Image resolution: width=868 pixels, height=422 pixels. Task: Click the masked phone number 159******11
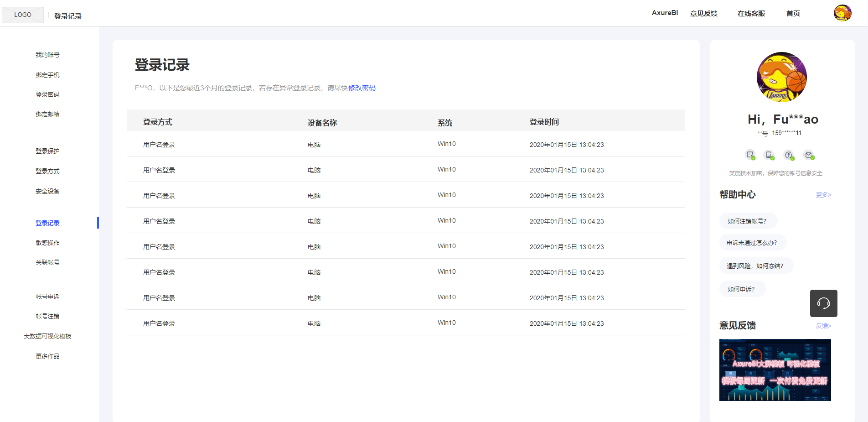(x=786, y=133)
